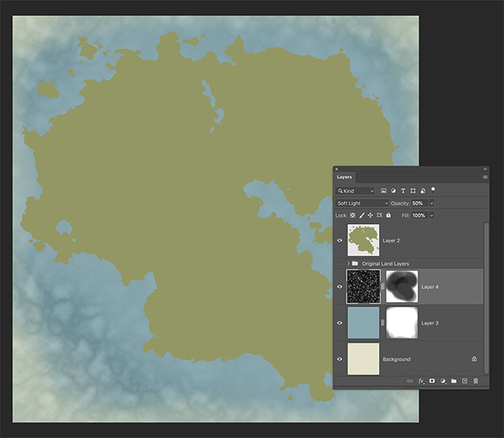Select the Layer 4 mask thumbnail
Viewport: 504px width, 438px height.
[402, 287]
